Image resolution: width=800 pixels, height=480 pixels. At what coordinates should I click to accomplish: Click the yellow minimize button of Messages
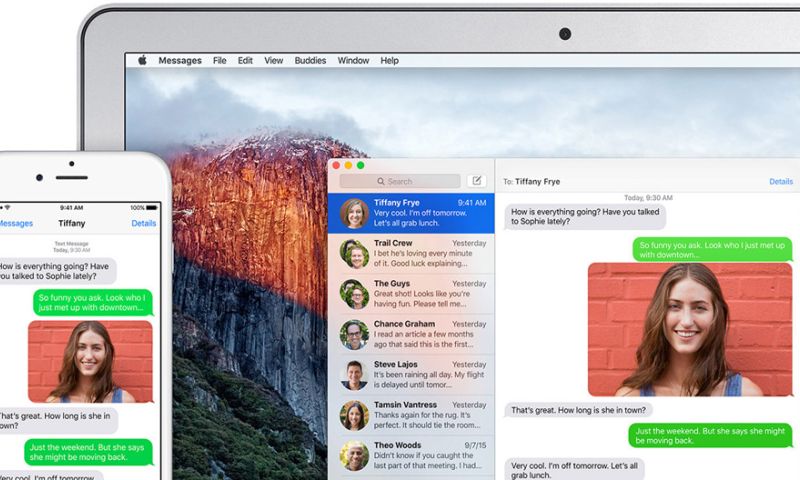[348, 165]
